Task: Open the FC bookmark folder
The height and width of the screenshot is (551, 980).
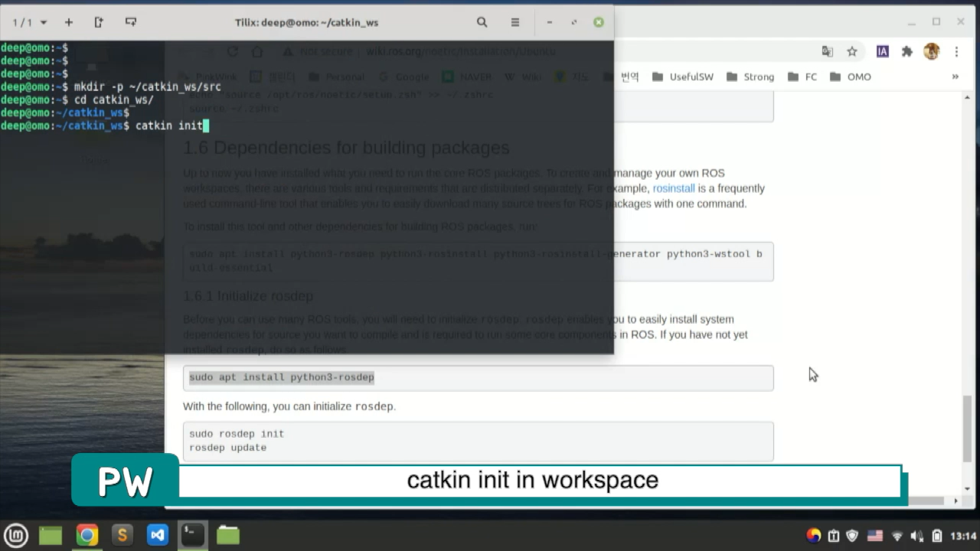Action: click(x=802, y=77)
